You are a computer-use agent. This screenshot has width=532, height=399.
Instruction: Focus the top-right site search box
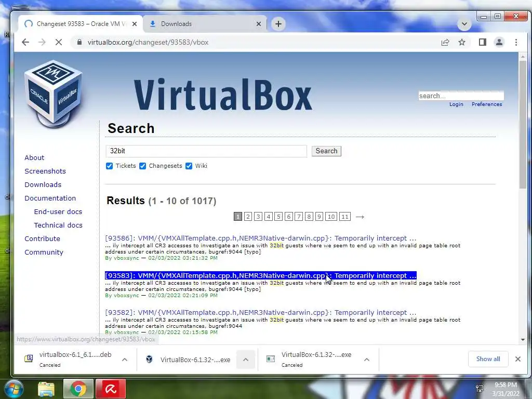coord(461,96)
